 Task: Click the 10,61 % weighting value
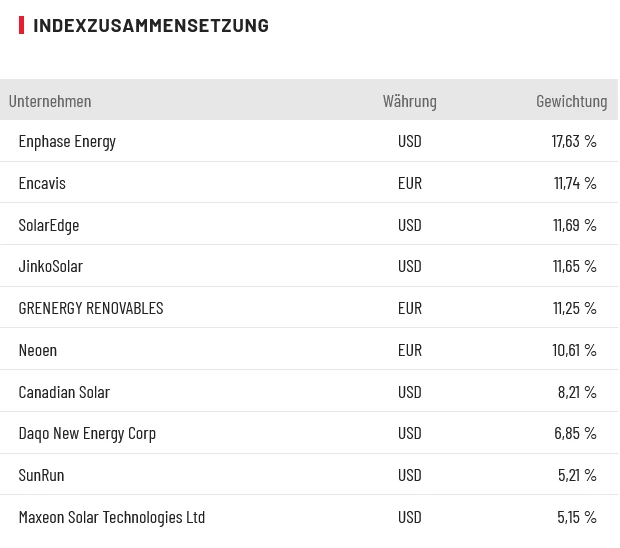[x=574, y=350]
